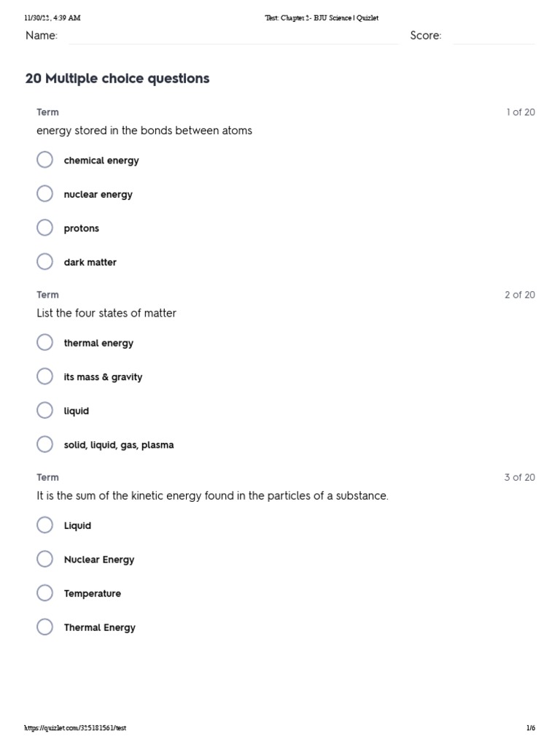Choose 'Nuclear Energy' in question 3
Screen dimensions: 560x747
click(x=45, y=560)
